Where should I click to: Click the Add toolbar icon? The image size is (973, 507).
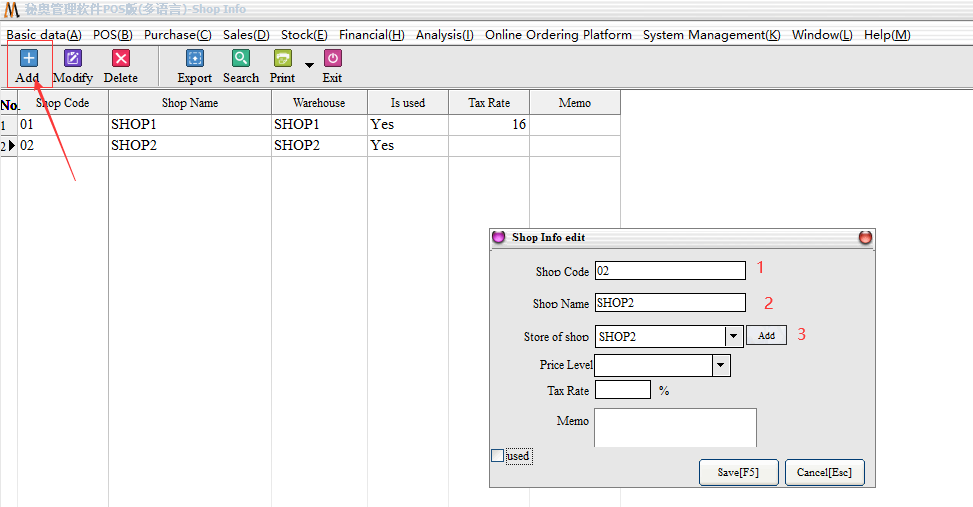(x=28, y=59)
